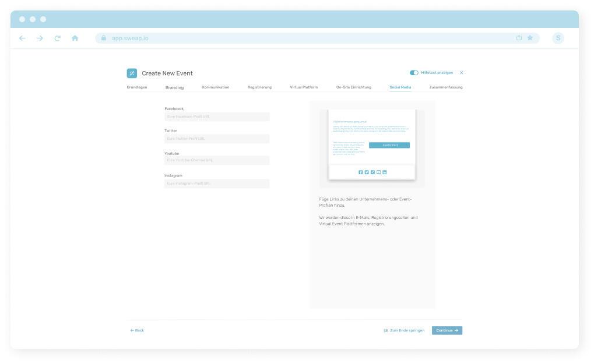The width and height of the screenshot is (594, 364).
Task: Switch to the Branding tab
Action: (174, 87)
